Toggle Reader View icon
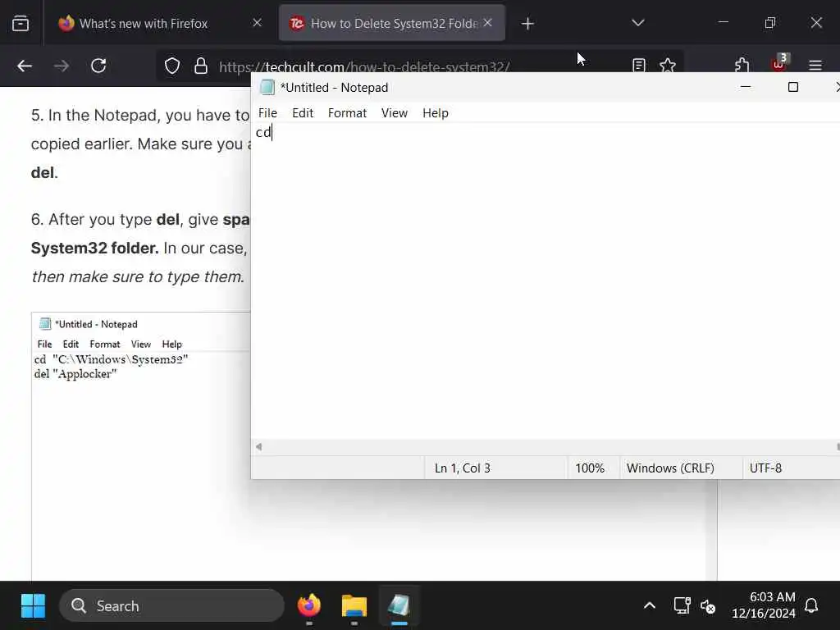Image resolution: width=840 pixels, height=630 pixels. pos(638,66)
